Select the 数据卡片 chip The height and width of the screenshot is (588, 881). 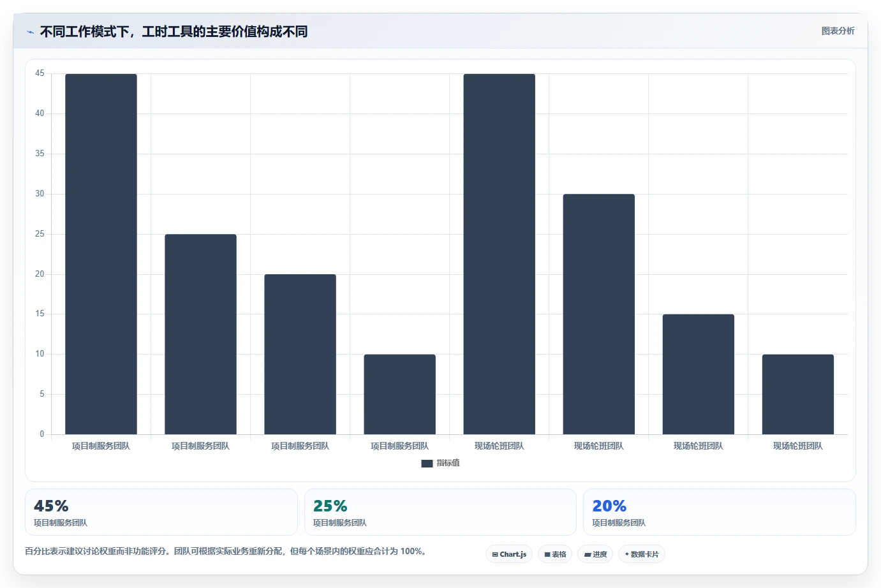pos(642,554)
